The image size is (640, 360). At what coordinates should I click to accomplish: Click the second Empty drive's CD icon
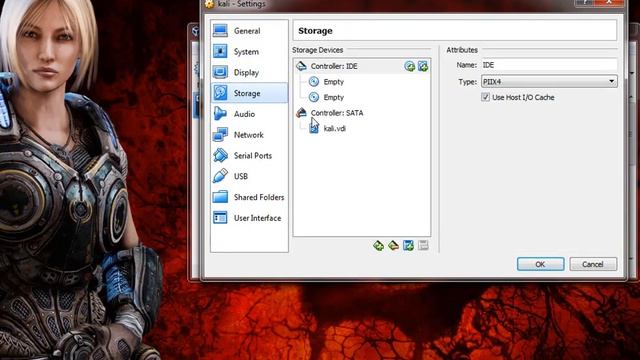pyautogui.click(x=313, y=97)
